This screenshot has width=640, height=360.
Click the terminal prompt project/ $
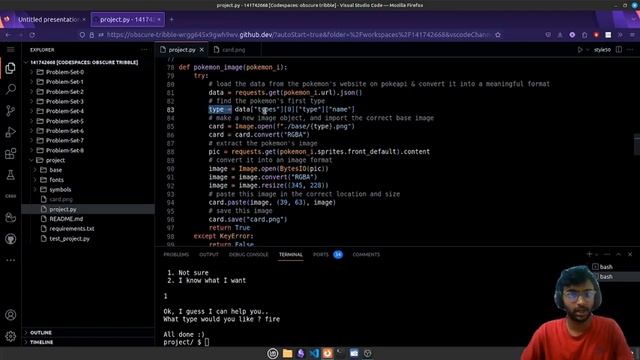(182, 342)
